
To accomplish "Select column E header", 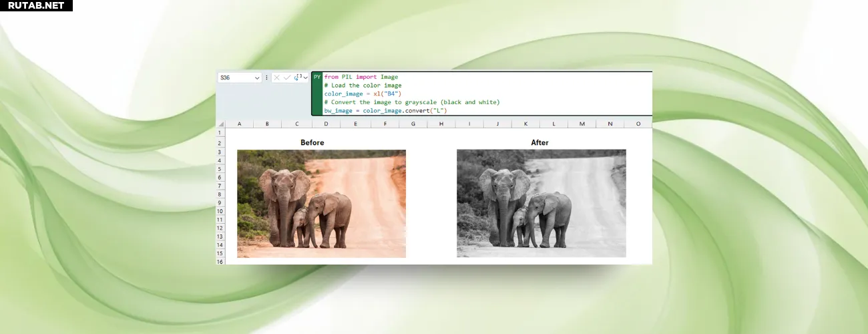I will (355, 124).
